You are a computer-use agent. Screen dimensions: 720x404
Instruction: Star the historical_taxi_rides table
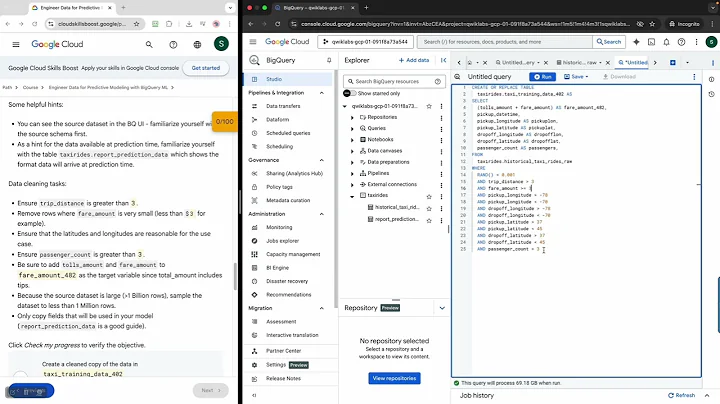click(x=429, y=208)
